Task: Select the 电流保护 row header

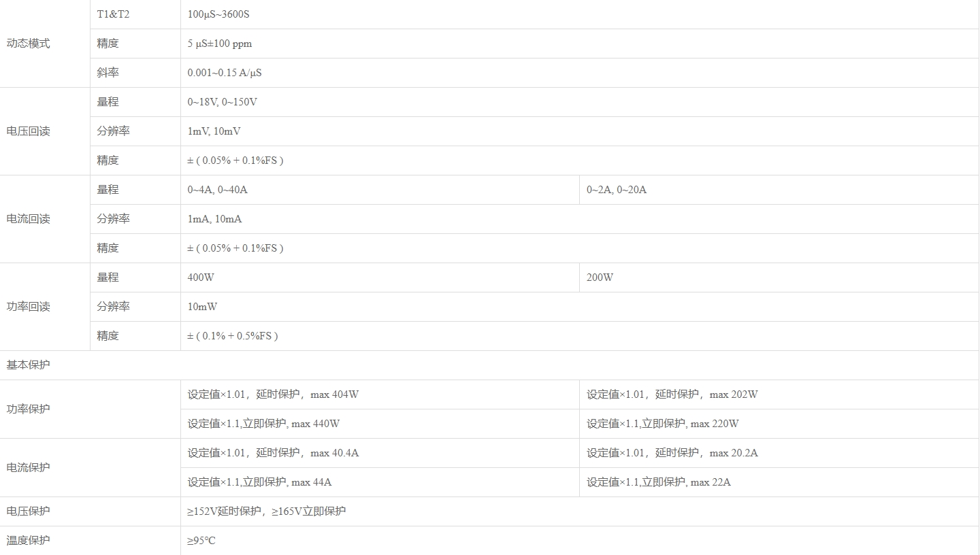Action: [x=90, y=468]
